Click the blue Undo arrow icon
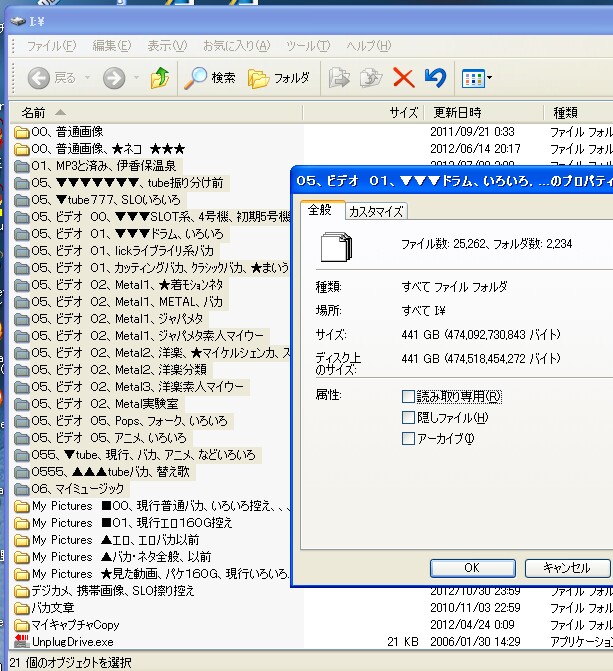 pyautogui.click(x=435, y=78)
